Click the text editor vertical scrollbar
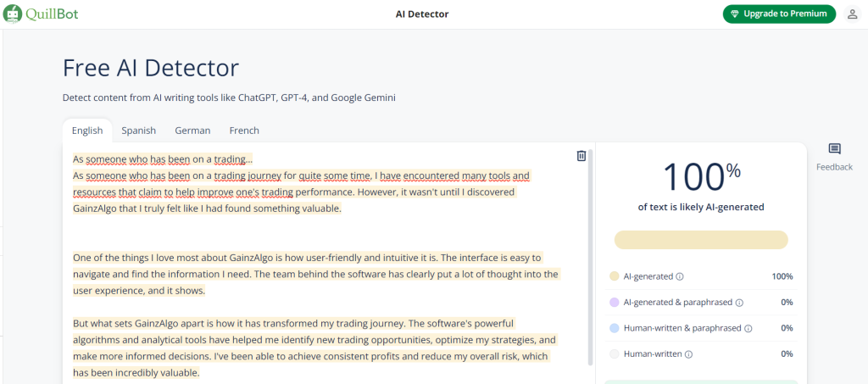 point(591,254)
